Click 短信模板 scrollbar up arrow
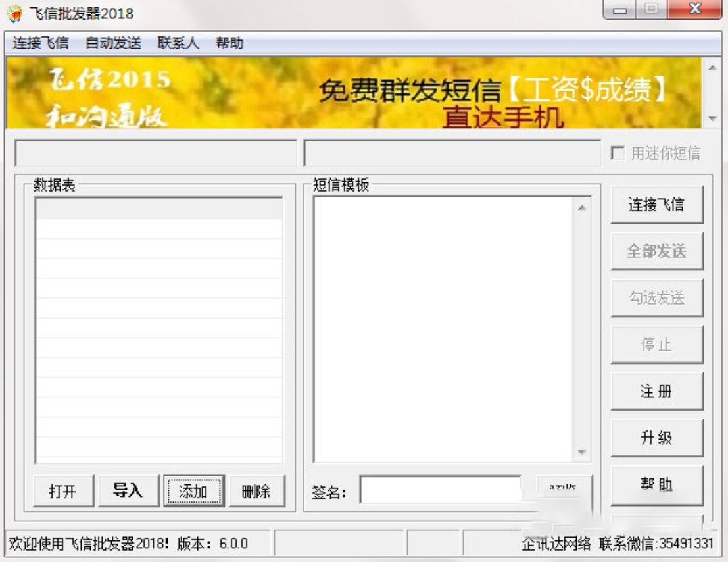Viewport: 728px width, 562px height. [x=582, y=207]
